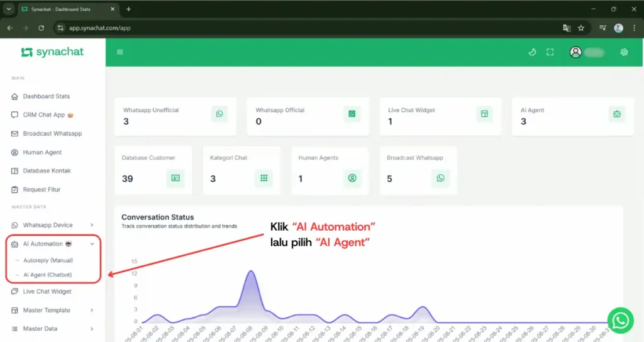Click the browser address bar
The height and width of the screenshot is (342, 644).
pos(308,28)
